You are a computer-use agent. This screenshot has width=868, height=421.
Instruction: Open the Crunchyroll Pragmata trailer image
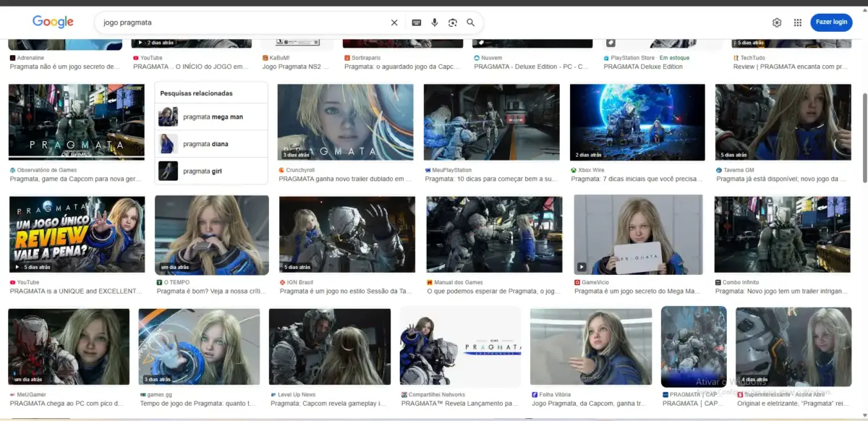[x=346, y=122]
